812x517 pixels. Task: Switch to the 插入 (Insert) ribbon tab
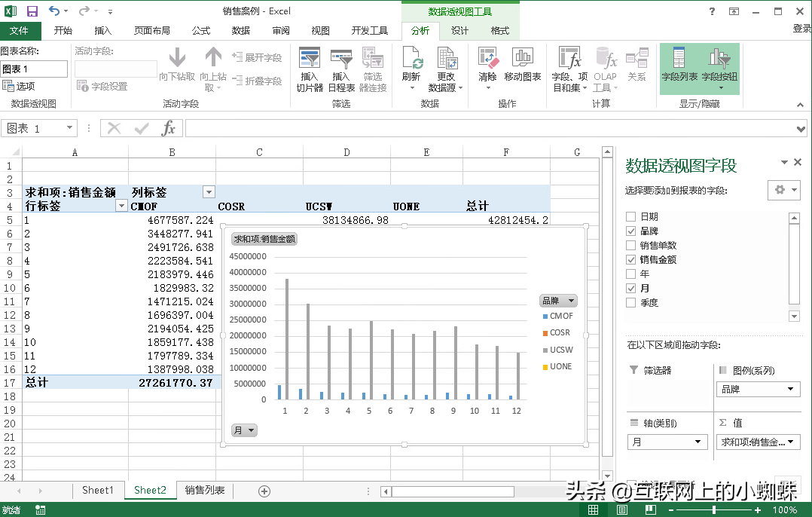pyautogui.click(x=102, y=31)
